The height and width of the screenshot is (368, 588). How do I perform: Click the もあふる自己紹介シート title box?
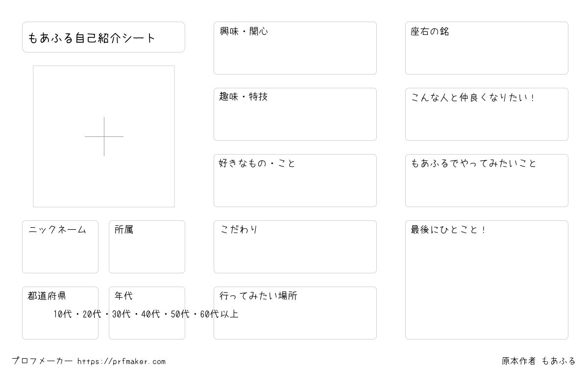point(103,37)
